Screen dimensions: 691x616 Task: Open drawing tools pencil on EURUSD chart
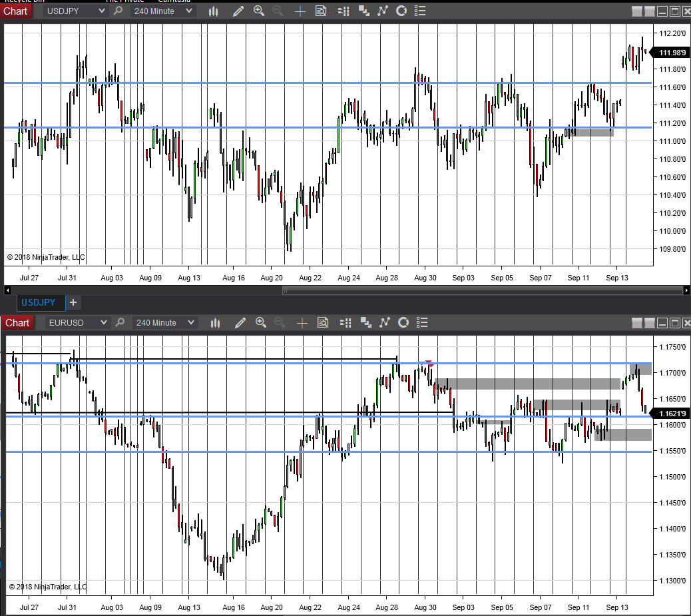[240, 323]
